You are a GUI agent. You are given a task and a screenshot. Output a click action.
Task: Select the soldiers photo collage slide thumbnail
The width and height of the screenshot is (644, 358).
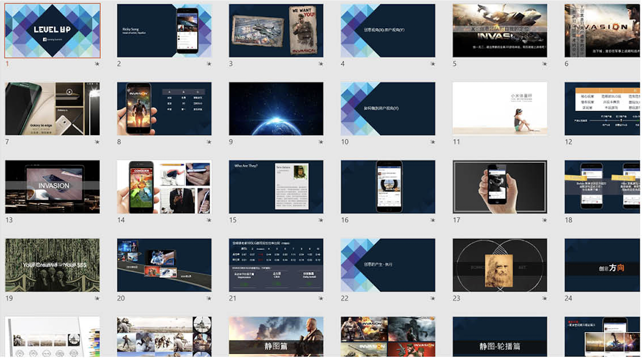pyautogui.click(x=164, y=337)
